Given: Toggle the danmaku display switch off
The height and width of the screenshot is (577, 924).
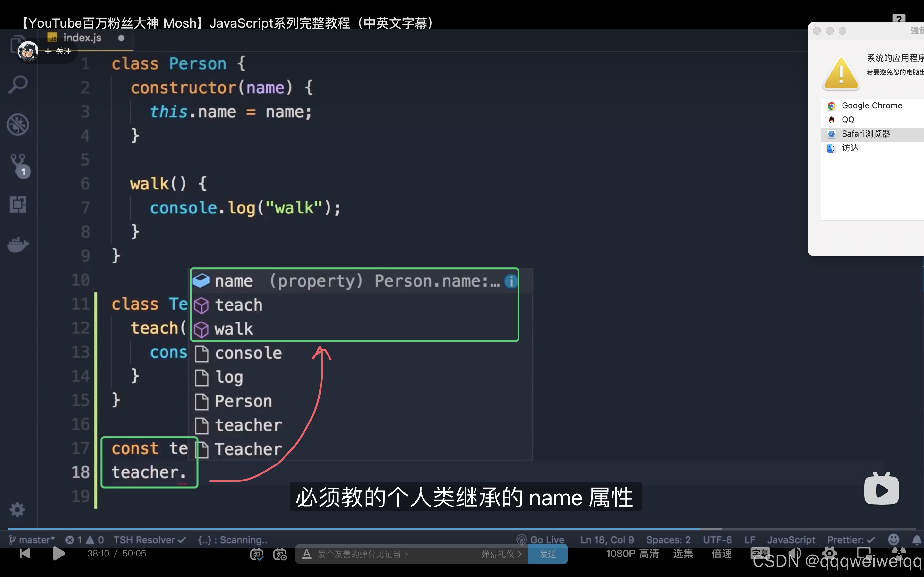Looking at the screenshot, I should [258, 554].
